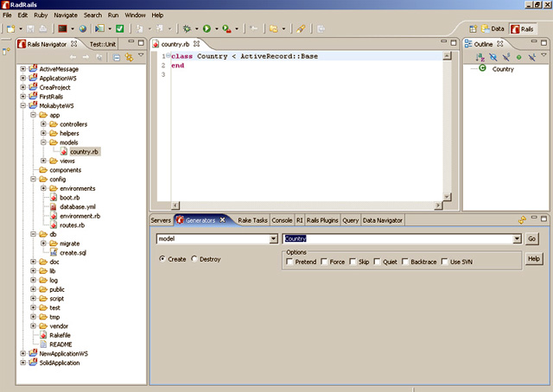Click the crossed-out L Outline filter icon

[x=532, y=57]
